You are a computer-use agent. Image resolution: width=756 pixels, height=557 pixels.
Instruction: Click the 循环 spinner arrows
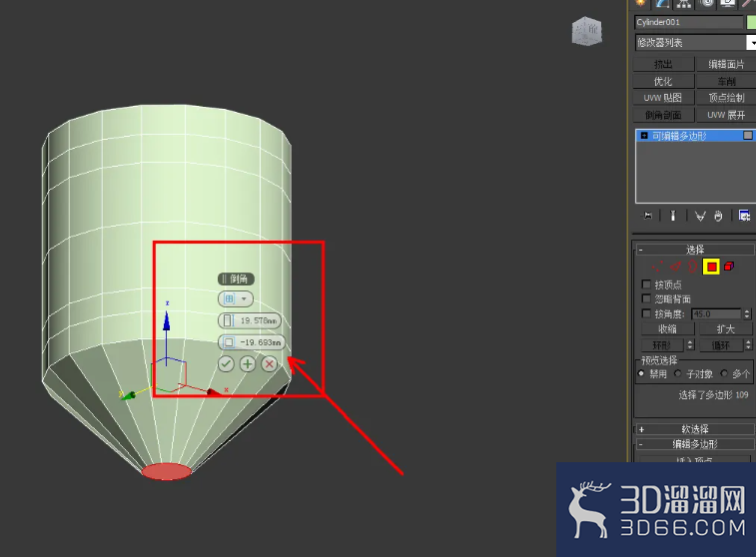[x=748, y=345]
